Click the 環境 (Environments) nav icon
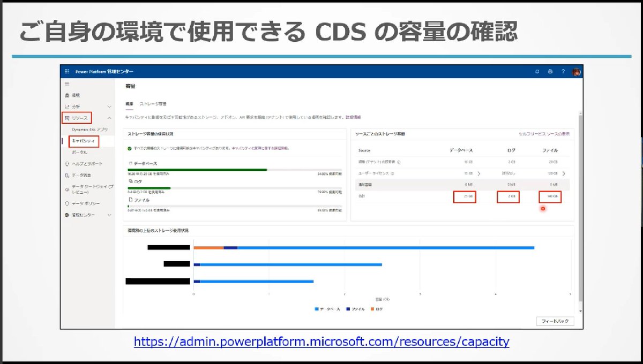643x364 pixels. (67, 95)
